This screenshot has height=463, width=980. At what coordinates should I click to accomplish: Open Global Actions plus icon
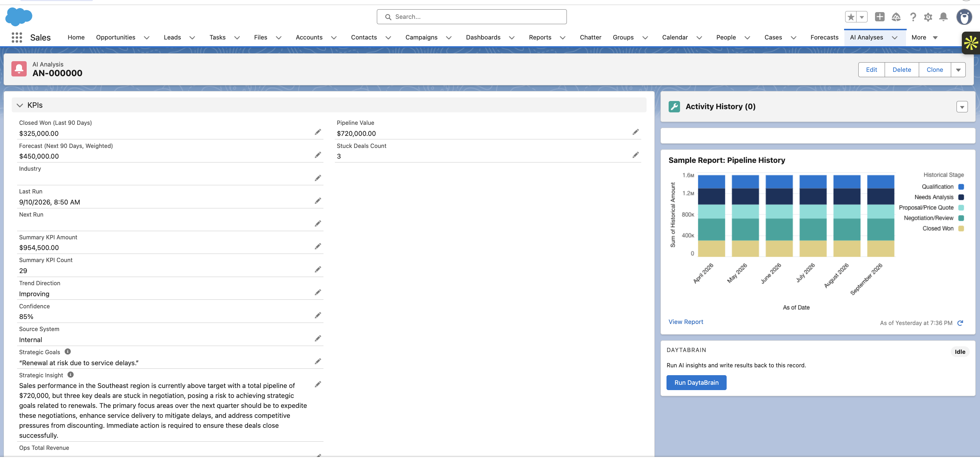click(x=880, y=17)
